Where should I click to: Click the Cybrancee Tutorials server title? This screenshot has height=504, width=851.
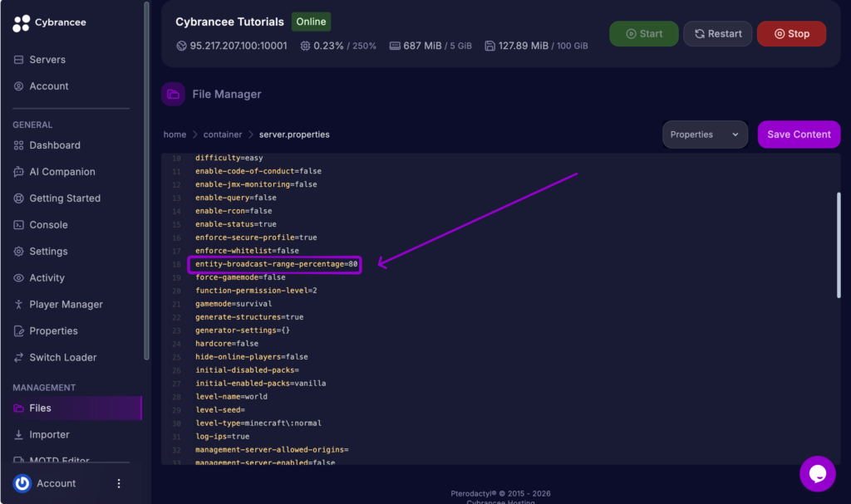[229, 22]
